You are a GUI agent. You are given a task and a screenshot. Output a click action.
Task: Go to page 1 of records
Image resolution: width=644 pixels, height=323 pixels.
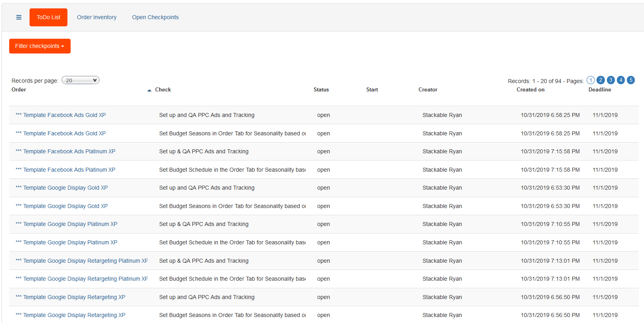coord(591,80)
